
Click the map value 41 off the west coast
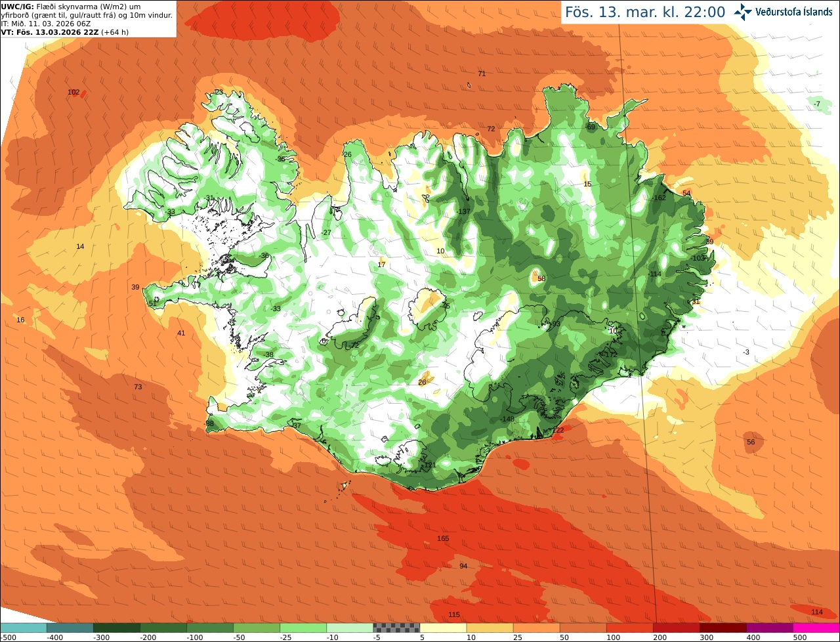click(x=181, y=333)
